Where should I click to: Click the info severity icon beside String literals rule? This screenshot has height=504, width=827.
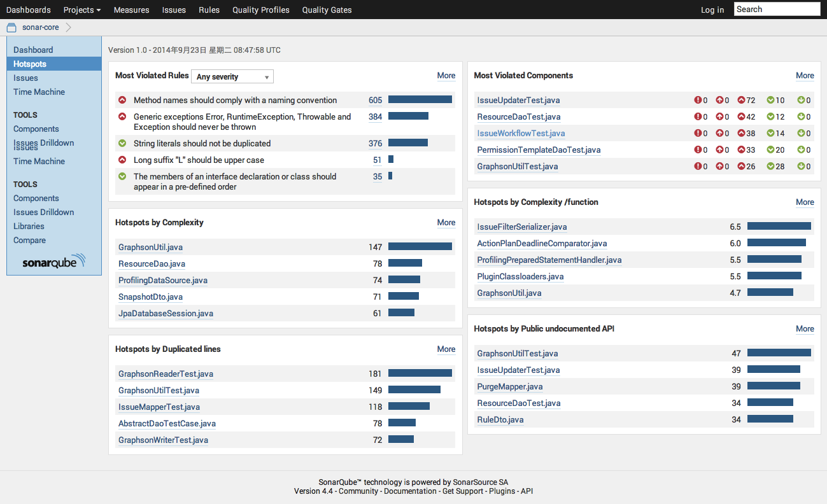pyautogui.click(x=122, y=143)
